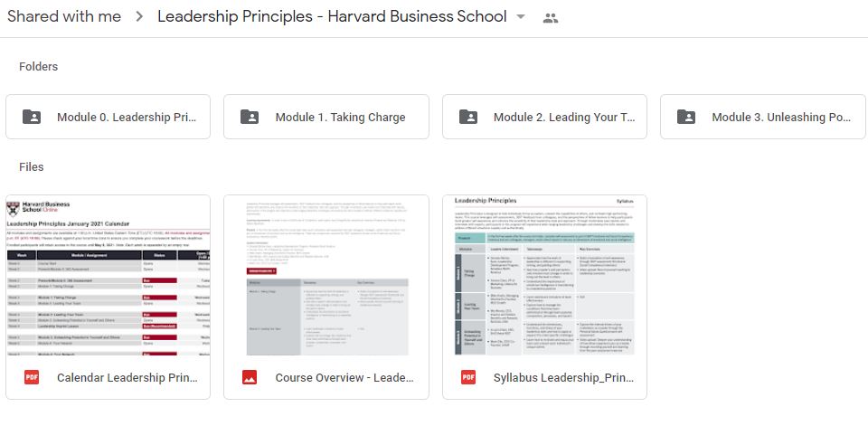Click the shared folder icon for Module 3
Image resolution: width=868 pixels, height=445 pixels.
tap(686, 117)
